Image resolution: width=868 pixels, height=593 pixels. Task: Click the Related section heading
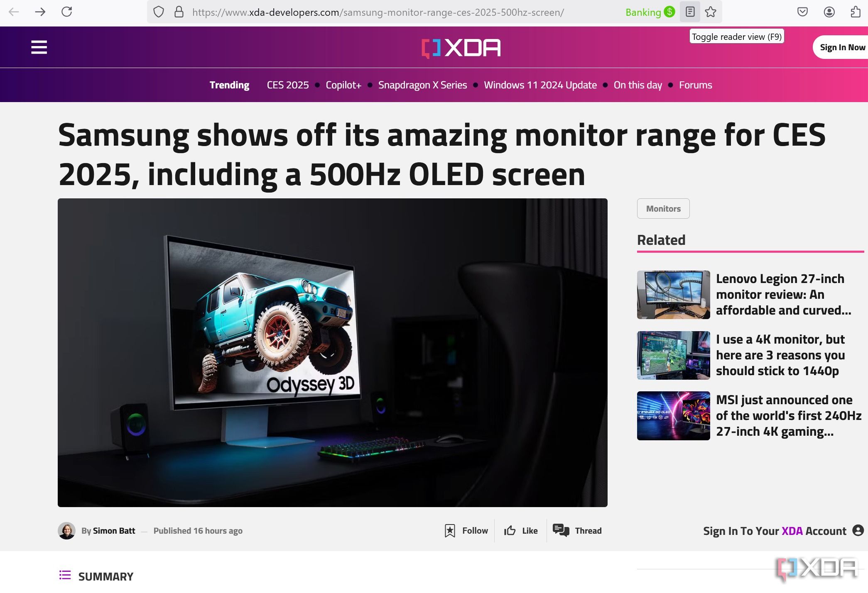(x=661, y=240)
